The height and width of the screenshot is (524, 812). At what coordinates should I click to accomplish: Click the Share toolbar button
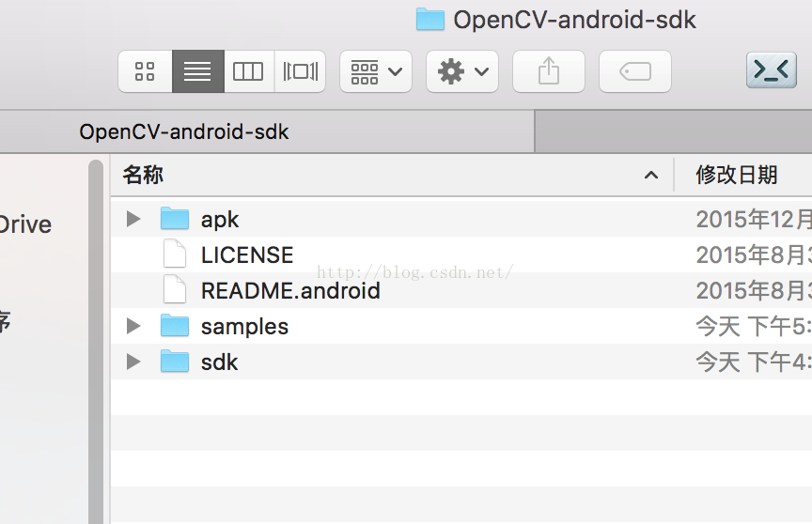click(549, 71)
